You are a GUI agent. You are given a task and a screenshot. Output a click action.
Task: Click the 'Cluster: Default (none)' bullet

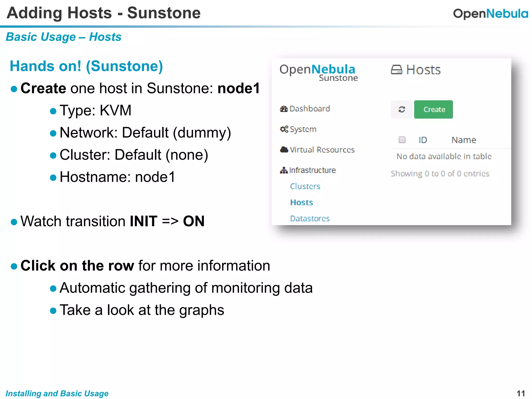coord(134,155)
